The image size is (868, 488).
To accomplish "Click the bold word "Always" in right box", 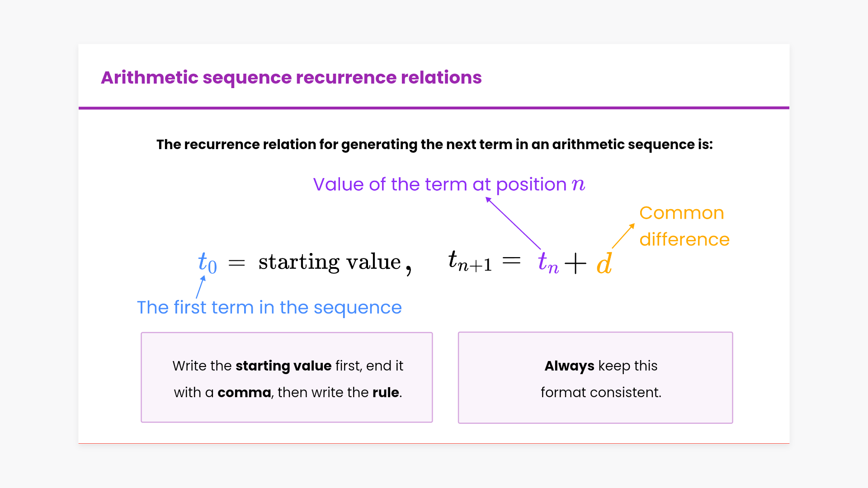I will pyautogui.click(x=569, y=366).
